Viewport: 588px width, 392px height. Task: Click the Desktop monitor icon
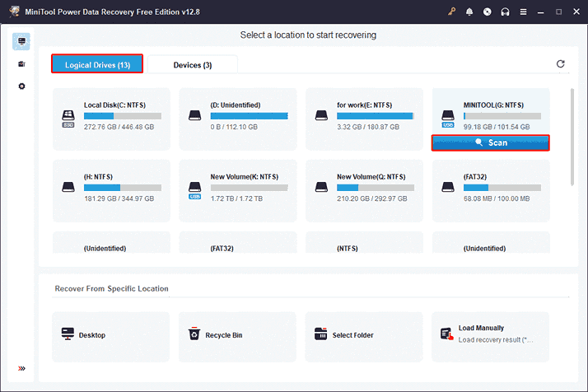tap(68, 334)
